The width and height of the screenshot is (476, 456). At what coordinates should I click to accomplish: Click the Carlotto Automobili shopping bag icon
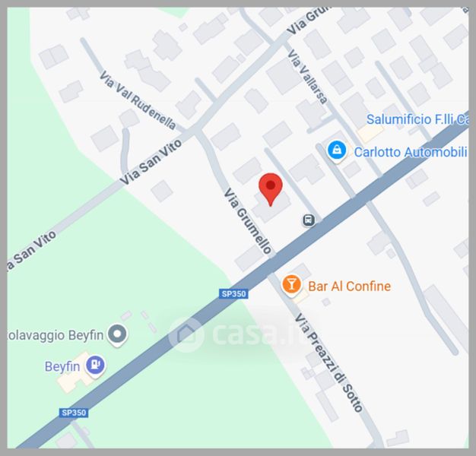(337, 150)
